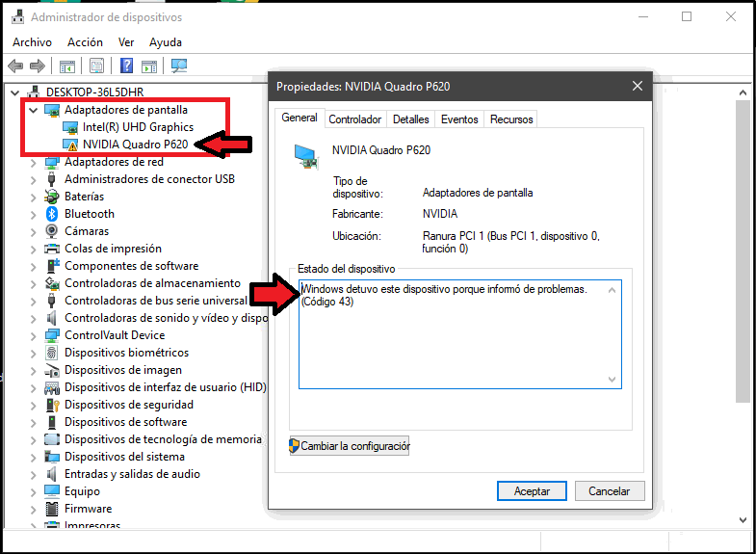Click the device tree scrollbar down arrow

click(x=743, y=519)
